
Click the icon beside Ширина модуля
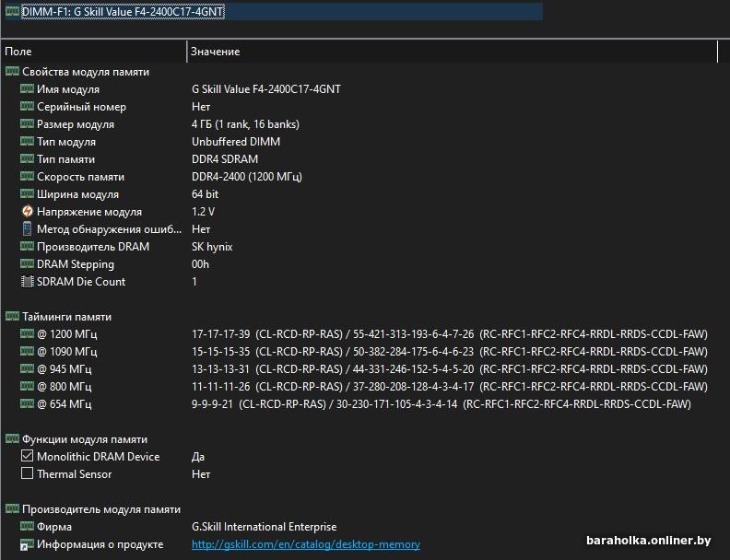[27, 193]
